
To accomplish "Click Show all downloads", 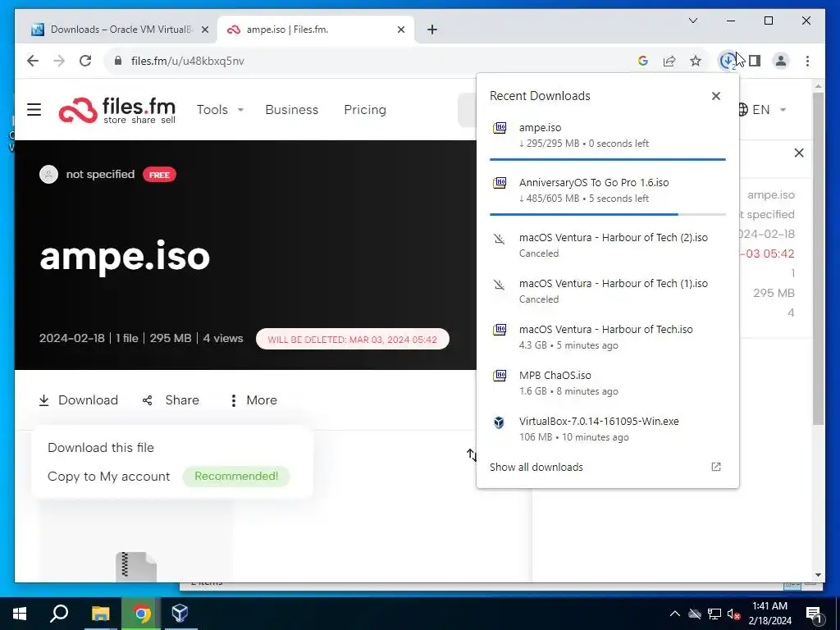I will pos(536,467).
